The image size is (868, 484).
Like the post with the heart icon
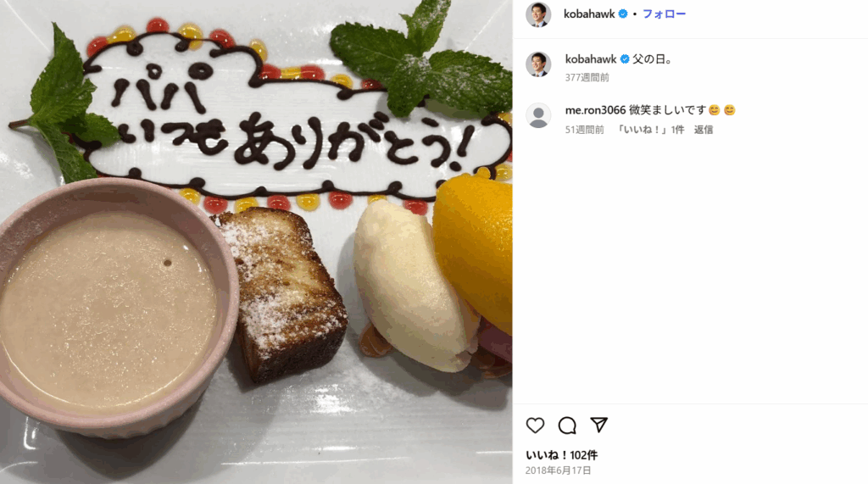(535, 426)
